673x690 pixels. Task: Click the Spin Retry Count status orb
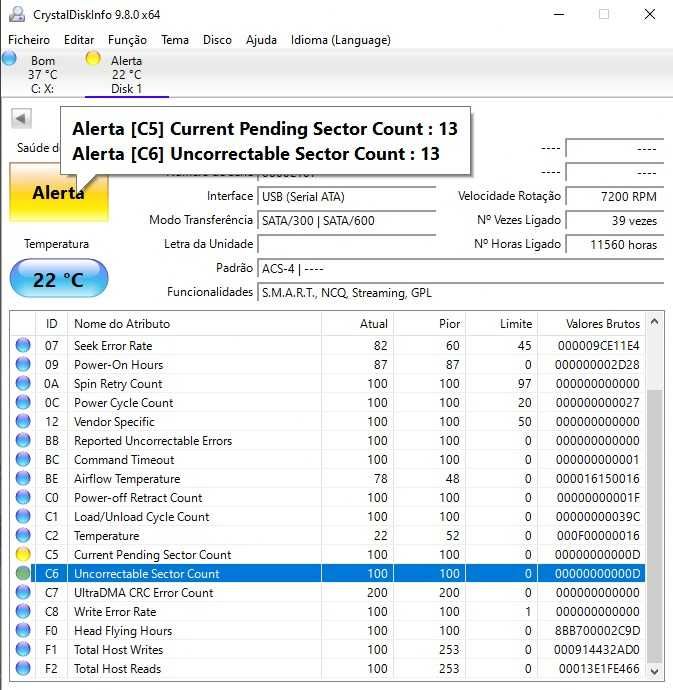23,383
